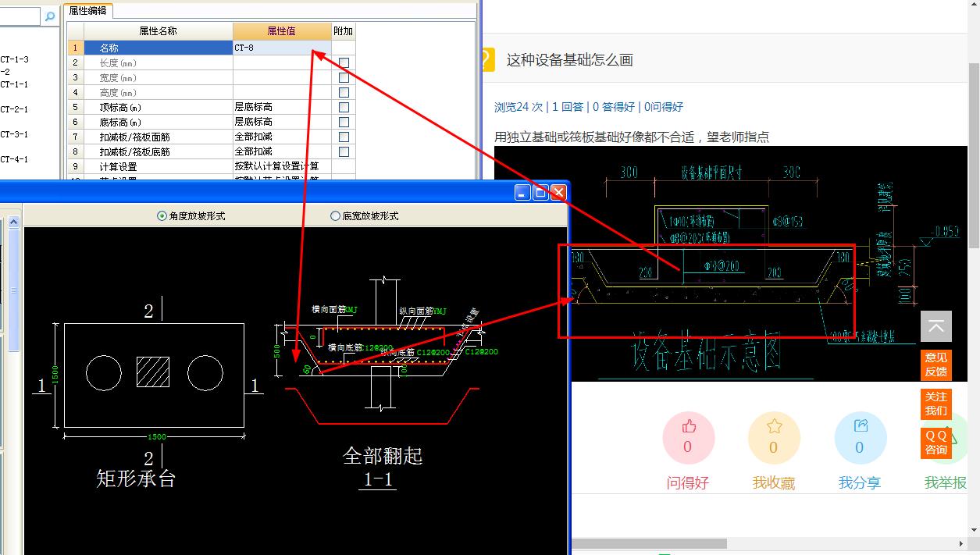This screenshot has height=555, width=980.
Task: Select the 名称 property row
Action: point(159,48)
